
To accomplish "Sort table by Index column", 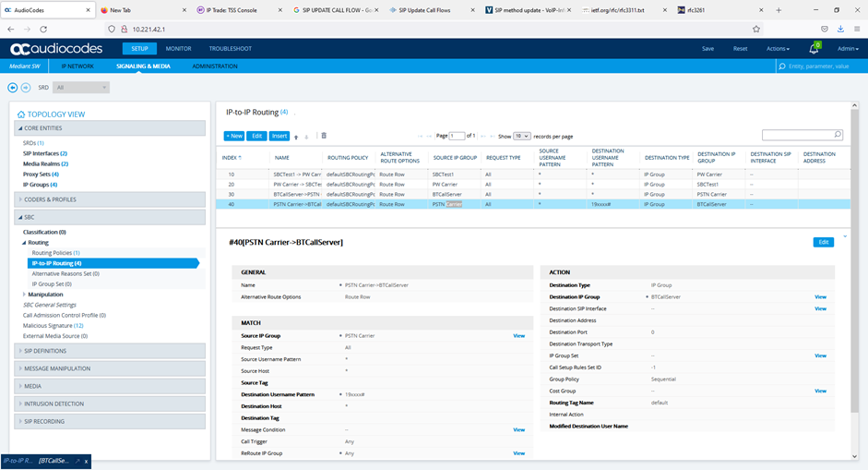I will coord(232,158).
